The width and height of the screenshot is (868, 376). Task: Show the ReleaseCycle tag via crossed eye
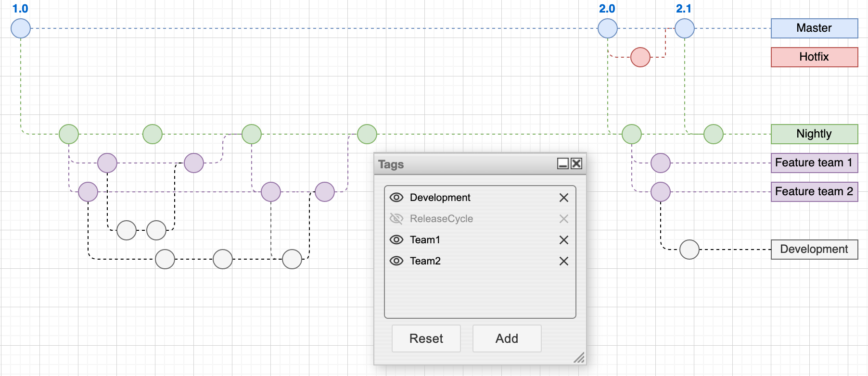coord(396,219)
